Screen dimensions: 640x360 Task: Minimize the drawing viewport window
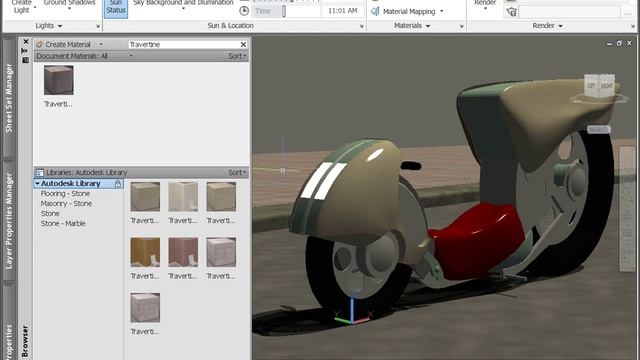coord(609,43)
